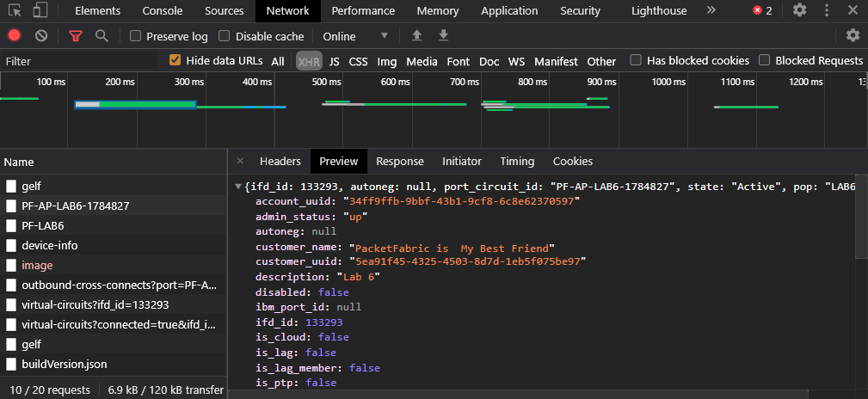The width and height of the screenshot is (868, 399).
Task: Filter requests by All
Action: click(x=277, y=61)
